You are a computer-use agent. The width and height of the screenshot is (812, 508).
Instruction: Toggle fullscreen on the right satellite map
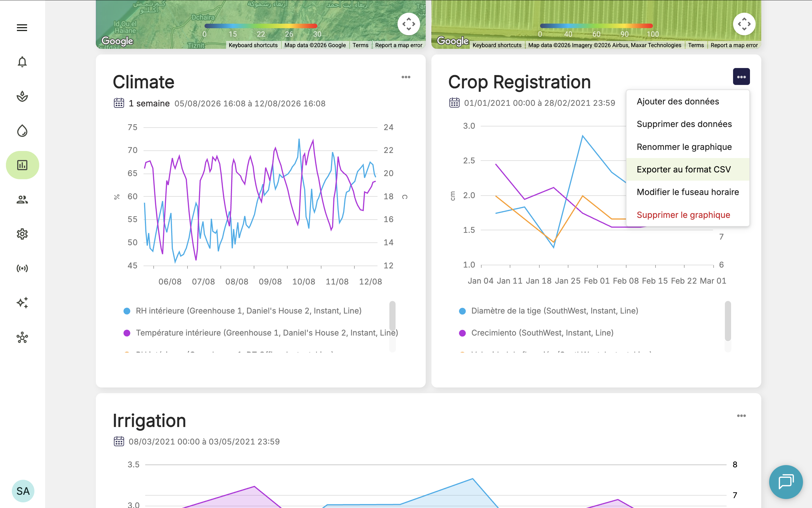[x=744, y=24]
